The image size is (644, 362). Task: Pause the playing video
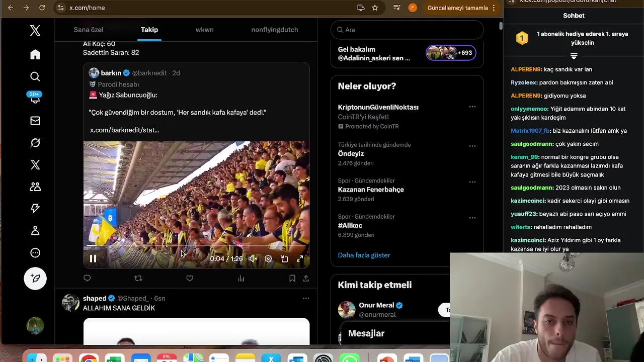(x=93, y=258)
